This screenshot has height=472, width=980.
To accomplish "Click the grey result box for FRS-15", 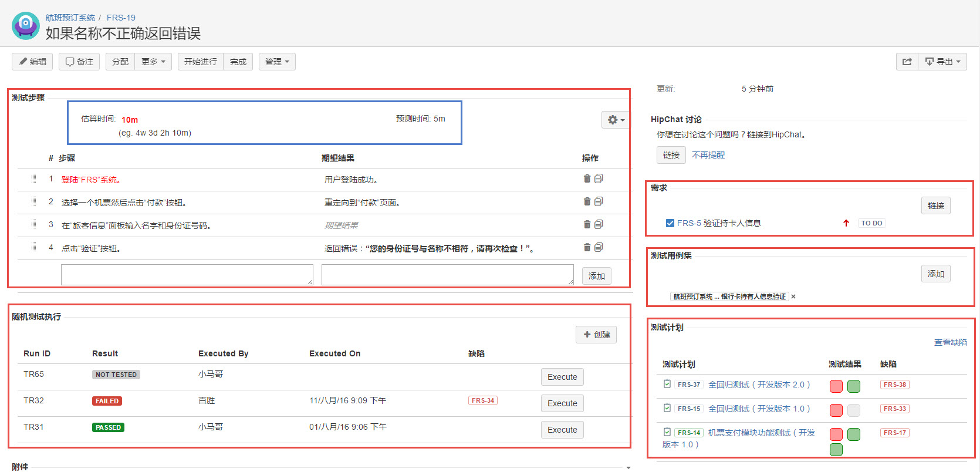I will [854, 410].
